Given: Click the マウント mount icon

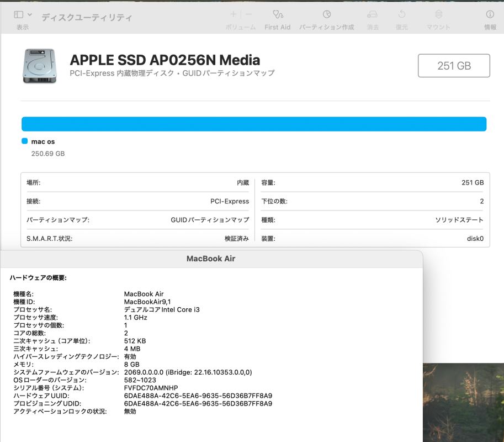Looking at the screenshot, I should coord(438,15).
